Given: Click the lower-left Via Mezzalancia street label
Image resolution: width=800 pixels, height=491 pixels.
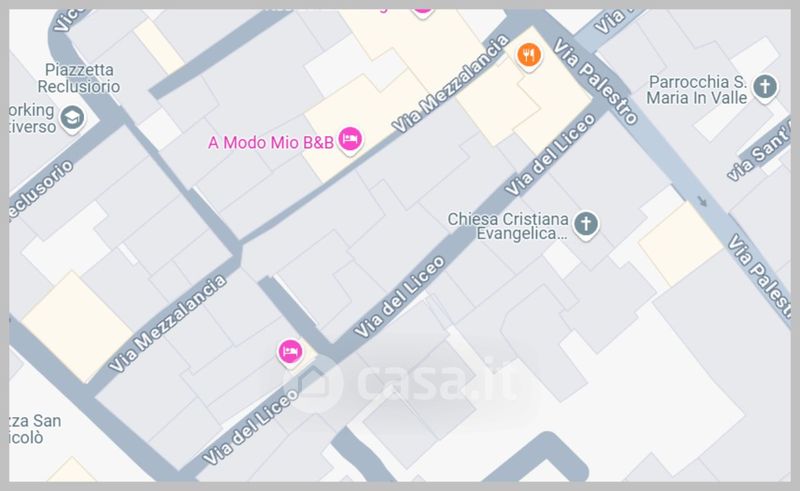Looking at the screenshot, I should (x=167, y=323).
